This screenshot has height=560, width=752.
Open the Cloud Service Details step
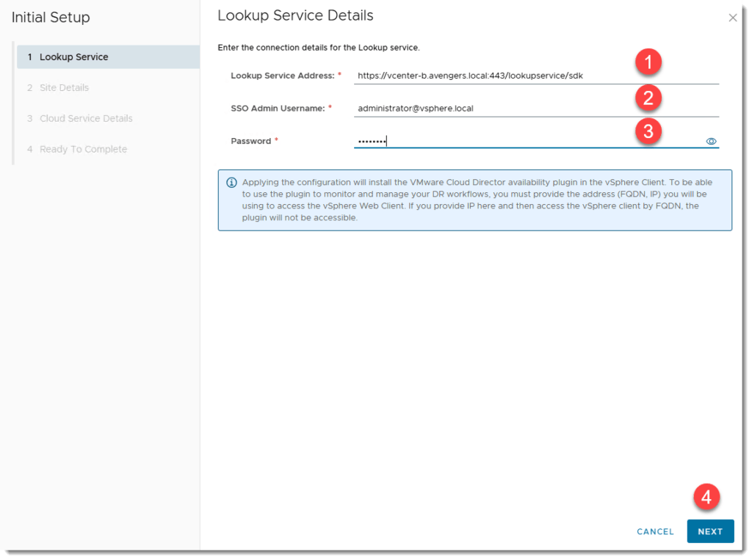86,119
